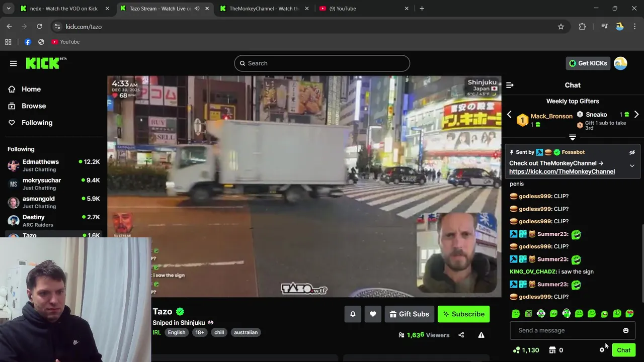The width and height of the screenshot is (644, 362).
Task: Insert the first headphones green emote
Action: tap(541, 314)
